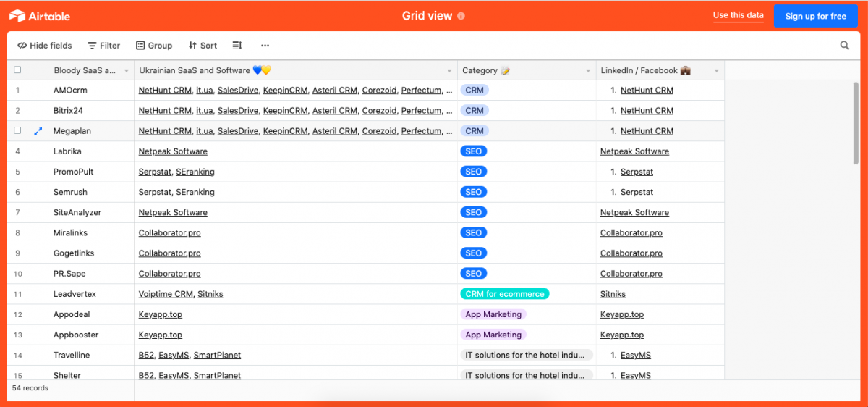Open the Group menu
The height and width of the screenshot is (407, 868).
click(154, 45)
